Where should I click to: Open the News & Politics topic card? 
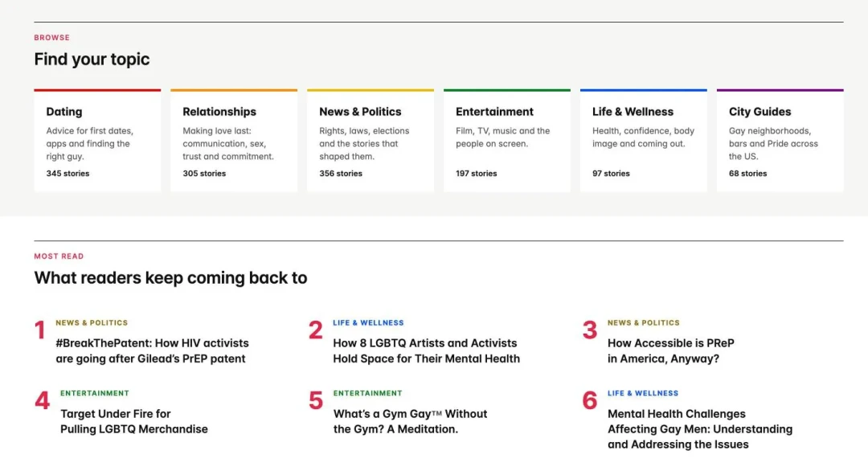(371, 141)
